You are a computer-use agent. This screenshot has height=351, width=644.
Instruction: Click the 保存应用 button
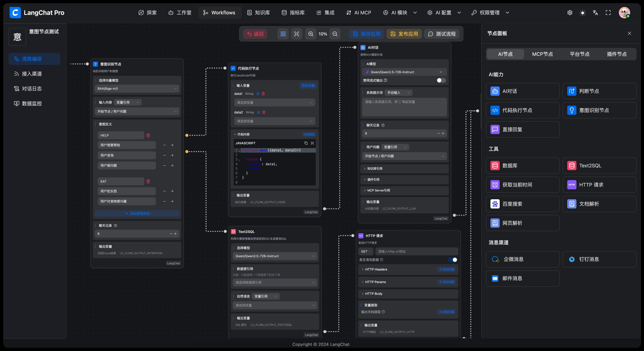point(367,34)
